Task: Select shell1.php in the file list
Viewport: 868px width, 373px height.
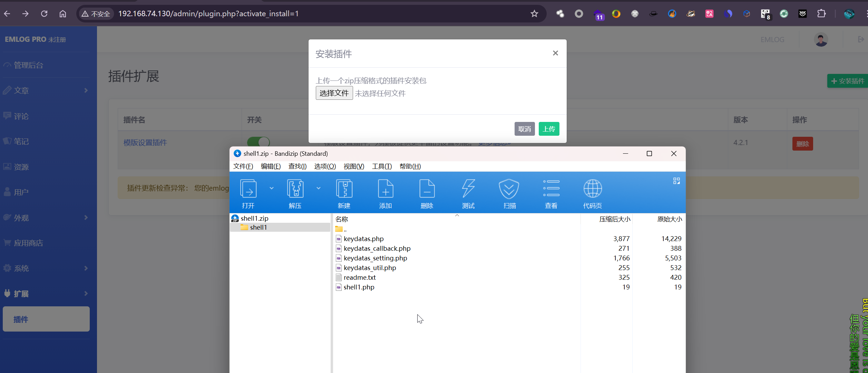Action: click(359, 287)
